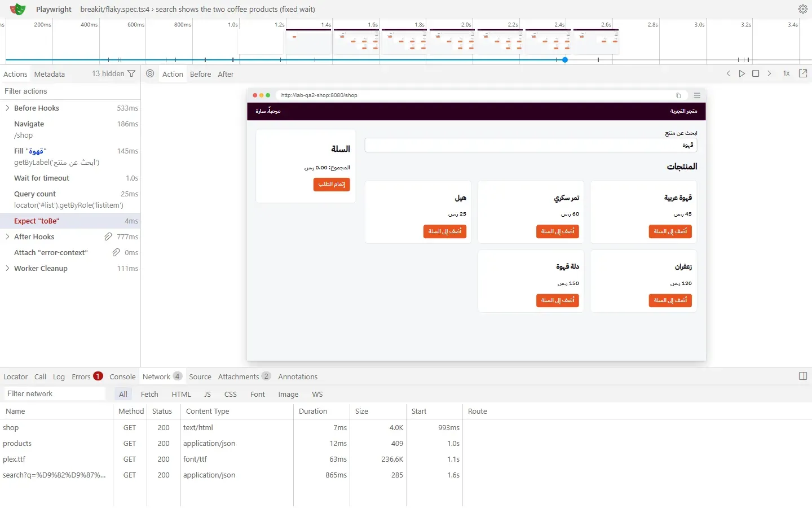The image size is (812, 508).
Task: Expand the Worker Cleanup action
Action: [x=7, y=268]
